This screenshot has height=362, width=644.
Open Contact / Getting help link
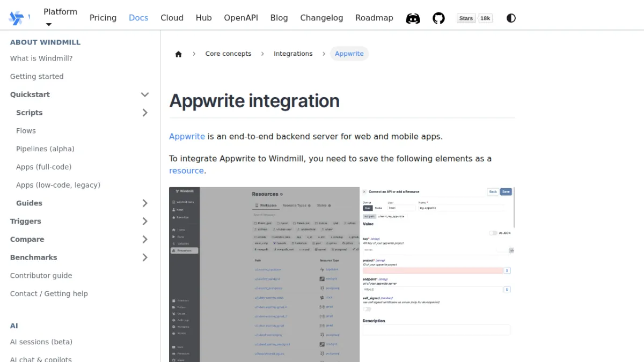49,294
